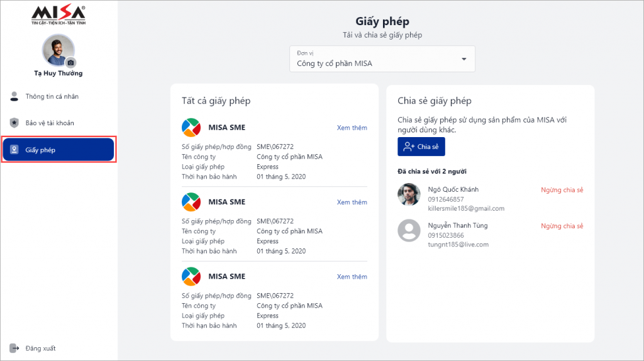
Task: Click the Tất cả giấy phép heading
Action: click(x=216, y=101)
